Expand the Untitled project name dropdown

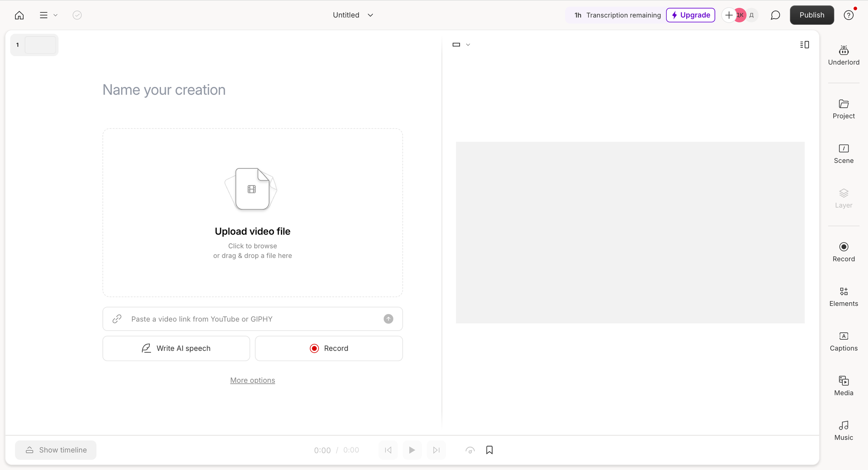coord(352,15)
